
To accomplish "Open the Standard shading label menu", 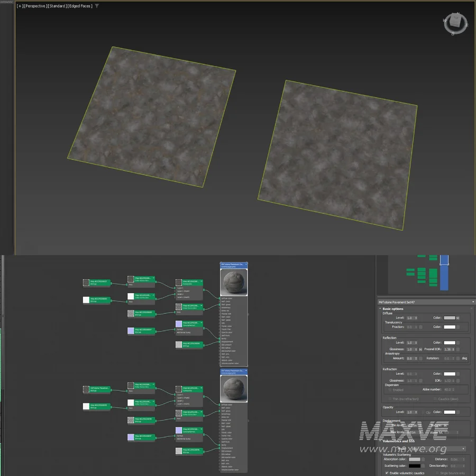I will click(57, 6).
